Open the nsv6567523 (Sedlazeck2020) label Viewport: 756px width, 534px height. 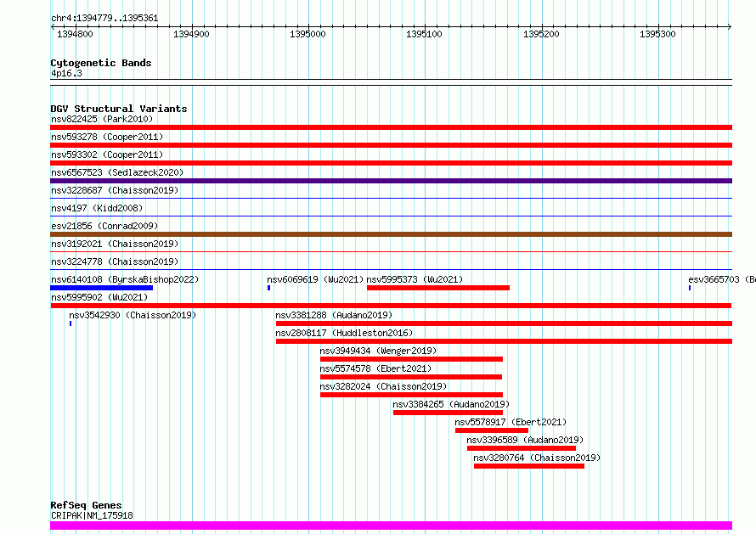[x=117, y=172]
